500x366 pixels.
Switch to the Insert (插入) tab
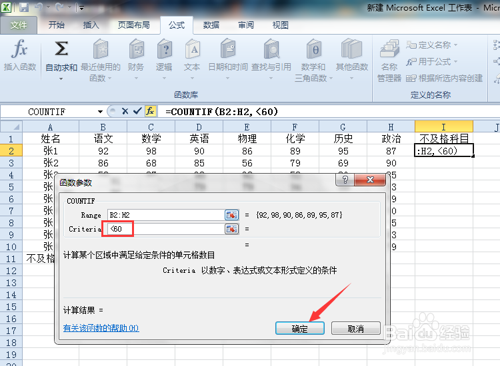(x=90, y=25)
